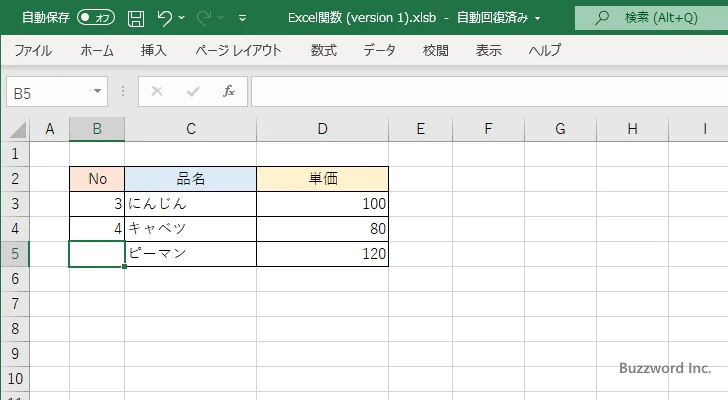Open the Redo history dropdown arrow
Screen dimensions: 728x400
[x=221, y=18]
